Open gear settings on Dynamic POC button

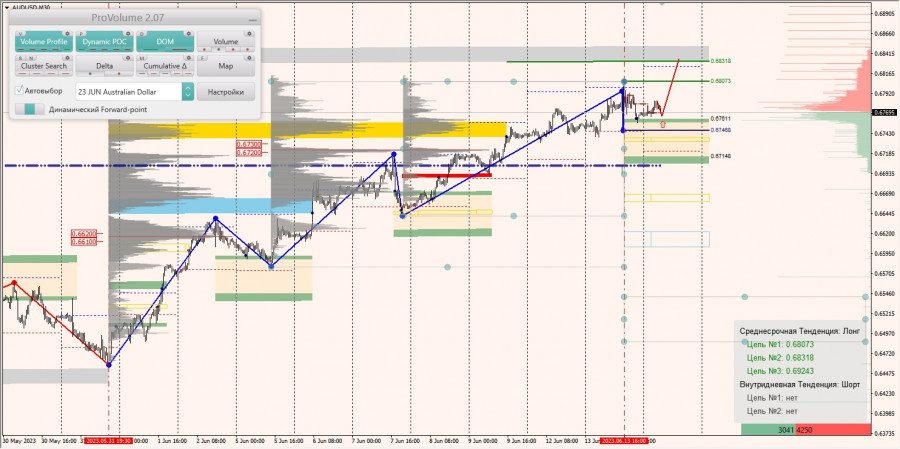pyautogui.click(x=128, y=33)
